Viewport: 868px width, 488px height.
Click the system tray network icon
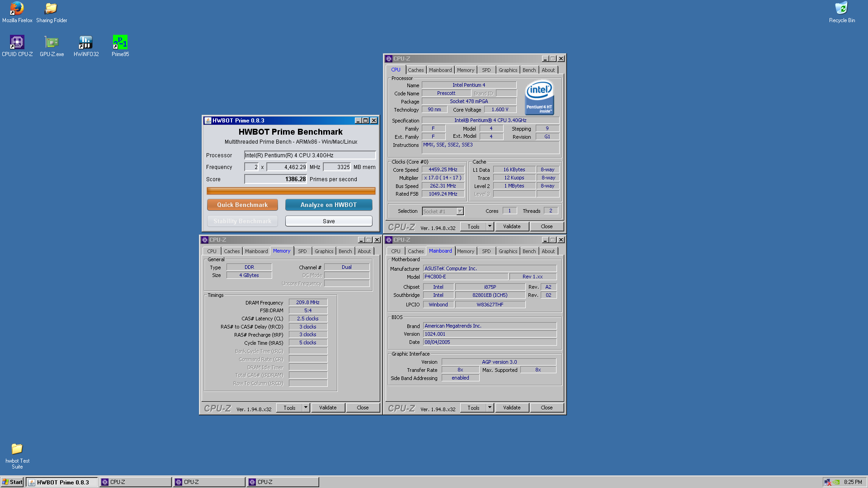point(827,482)
